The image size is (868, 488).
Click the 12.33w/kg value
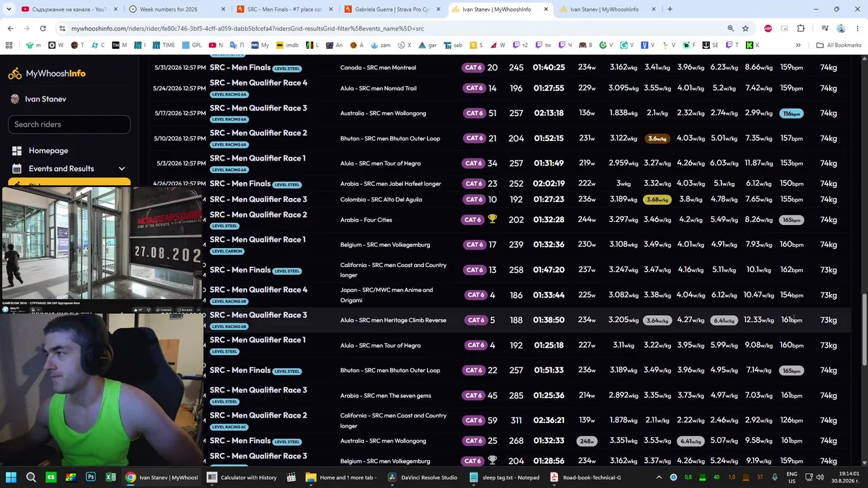[x=758, y=320]
